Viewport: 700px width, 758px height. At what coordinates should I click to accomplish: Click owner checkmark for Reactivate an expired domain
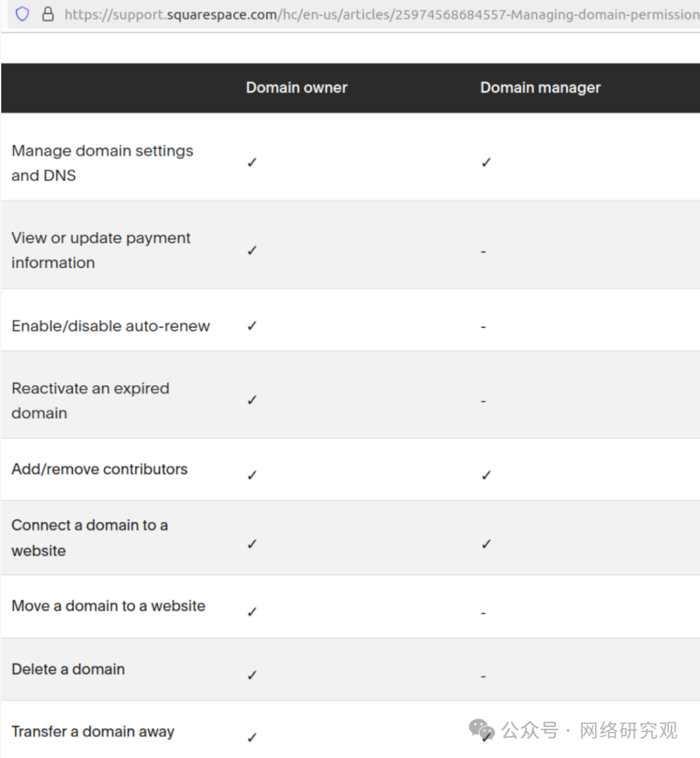pos(252,400)
